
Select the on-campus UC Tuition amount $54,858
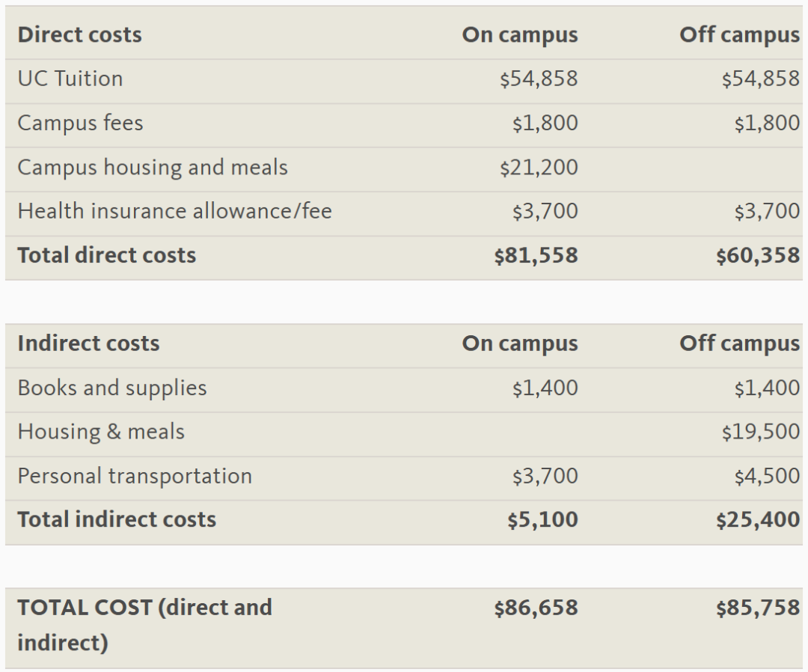pos(539,79)
